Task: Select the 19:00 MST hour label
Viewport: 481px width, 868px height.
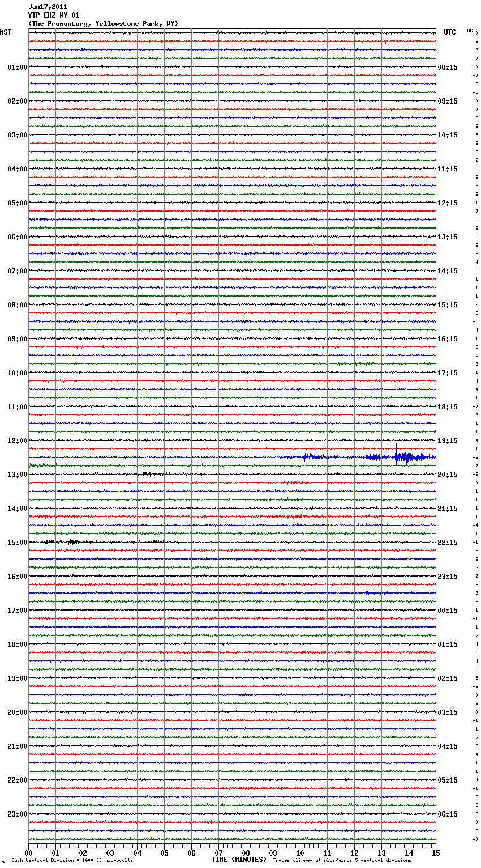Action: (x=18, y=678)
